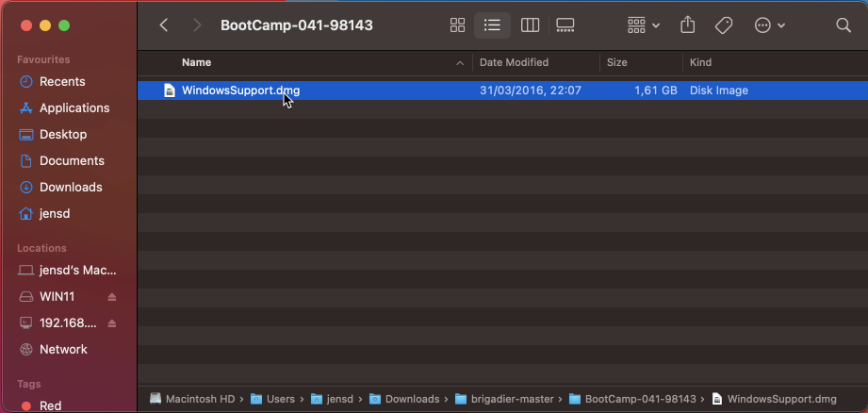Select jensd's Mac location in sidebar

click(x=68, y=271)
